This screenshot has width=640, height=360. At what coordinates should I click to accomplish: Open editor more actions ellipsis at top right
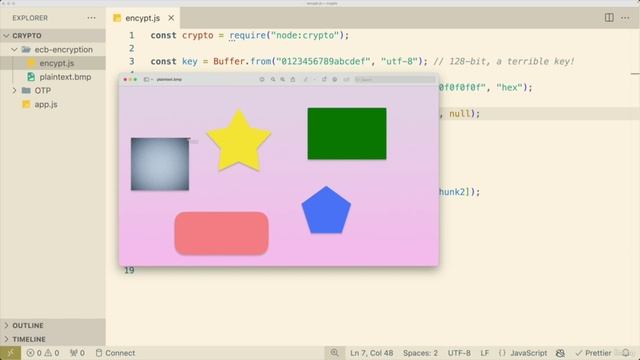click(625, 18)
